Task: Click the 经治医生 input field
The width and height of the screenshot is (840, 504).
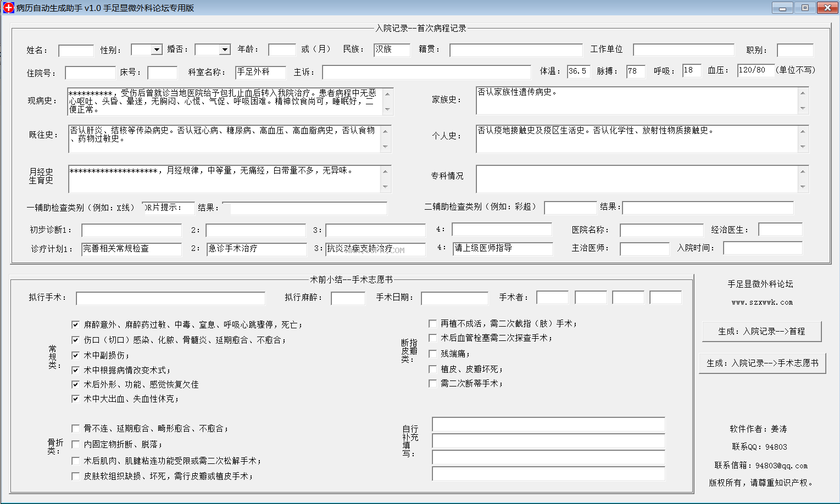Action: (780, 229)
